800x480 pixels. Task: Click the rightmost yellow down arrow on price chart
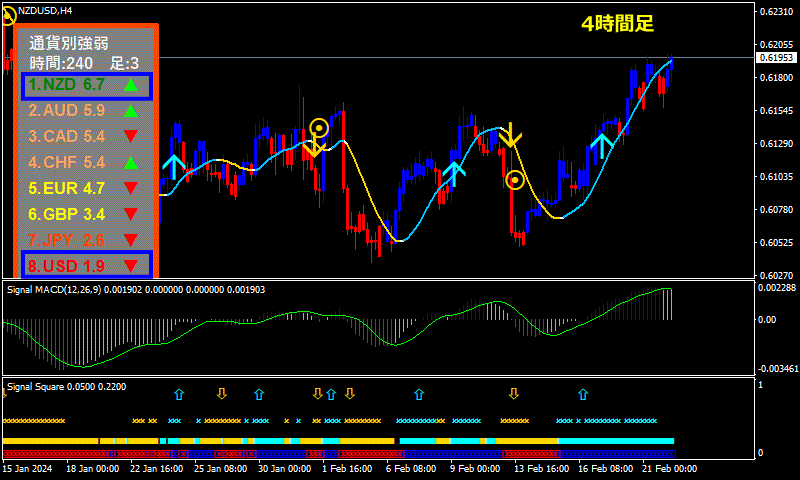pyautogui.click(x=511, y=135)
